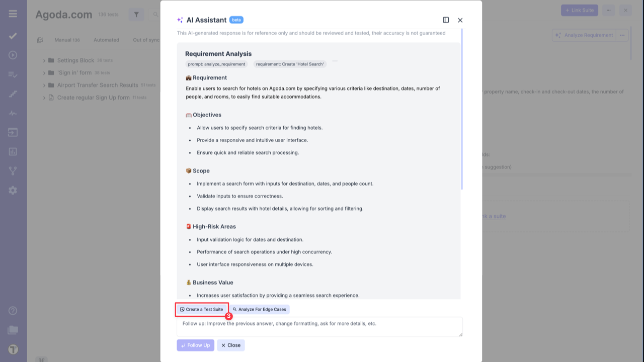Screen dimensions: 644x362
Task: Toggle split-view layout in AI Assistant header
Action: 446,20
